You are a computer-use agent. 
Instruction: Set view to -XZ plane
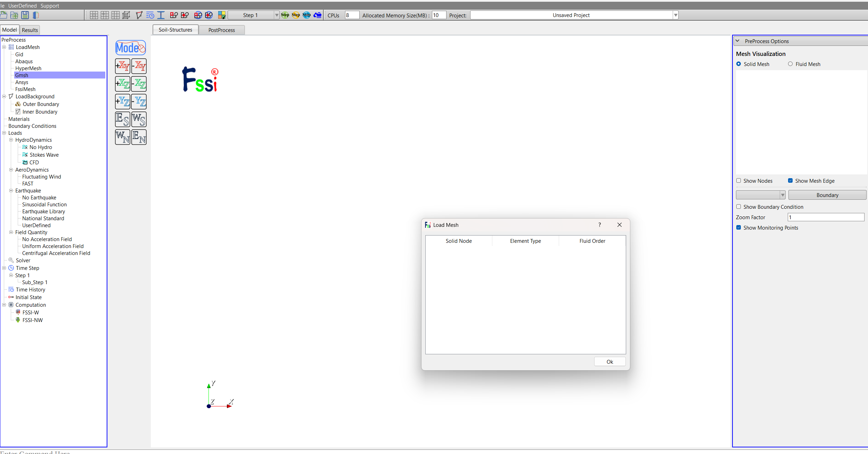click(139, 84)
